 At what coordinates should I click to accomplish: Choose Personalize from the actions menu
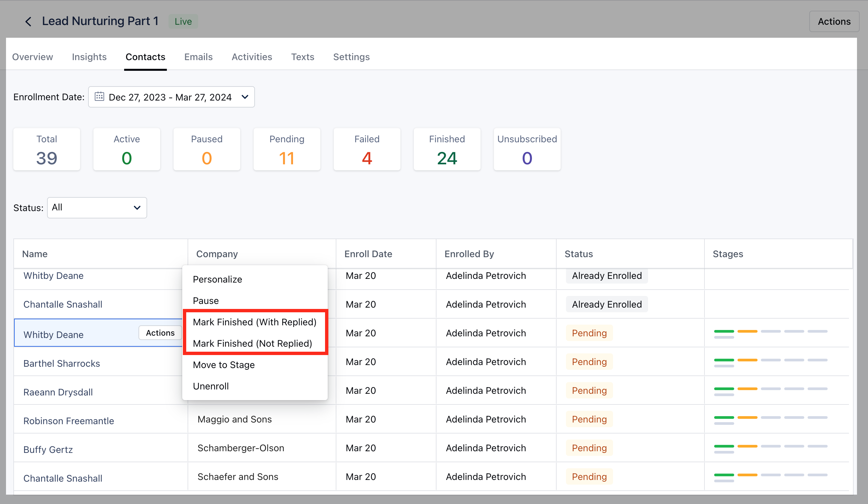pyautogui.click(x=255, y=279)
